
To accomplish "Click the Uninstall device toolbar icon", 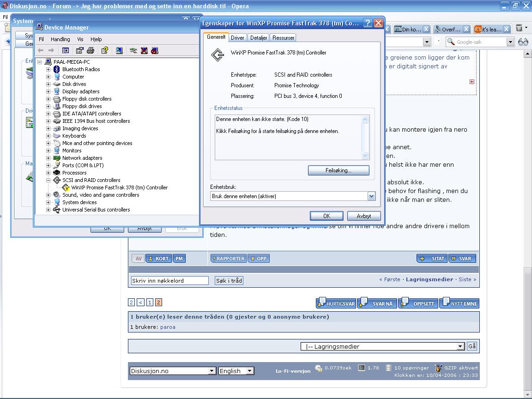I will point(144,50).
